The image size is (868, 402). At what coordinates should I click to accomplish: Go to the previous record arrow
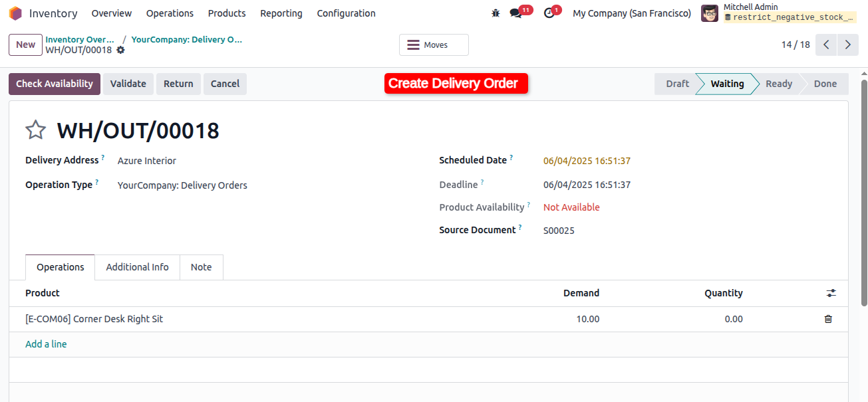pyautogui.click(x=826, y=45)
